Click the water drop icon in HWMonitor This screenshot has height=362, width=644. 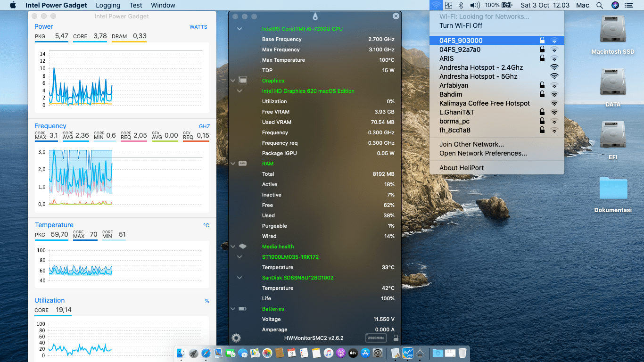[315, 16]
